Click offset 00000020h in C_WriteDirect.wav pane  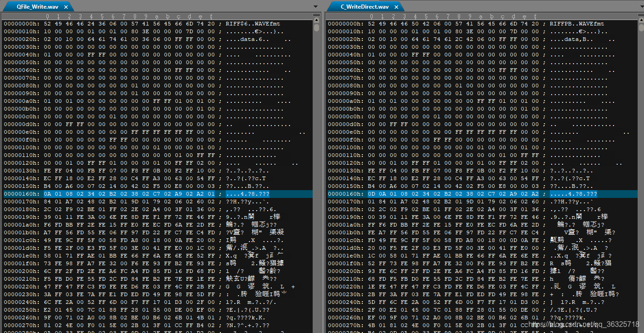pyautogui.click(x=346, y=39)
